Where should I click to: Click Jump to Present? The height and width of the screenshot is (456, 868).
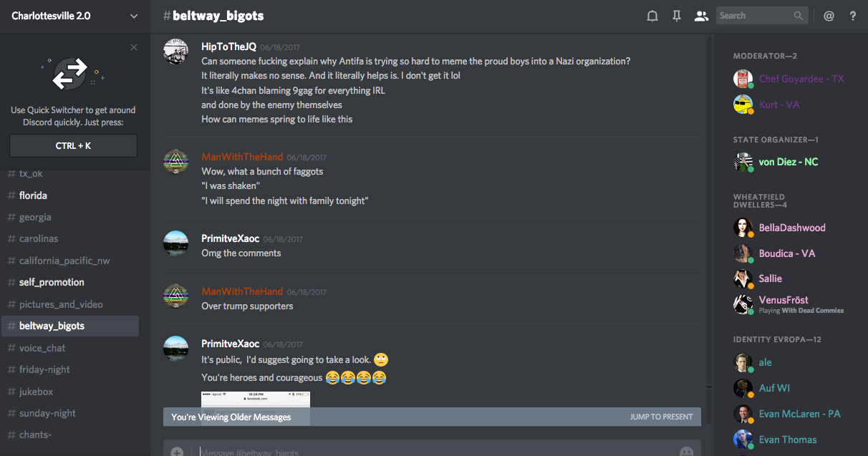661,417
